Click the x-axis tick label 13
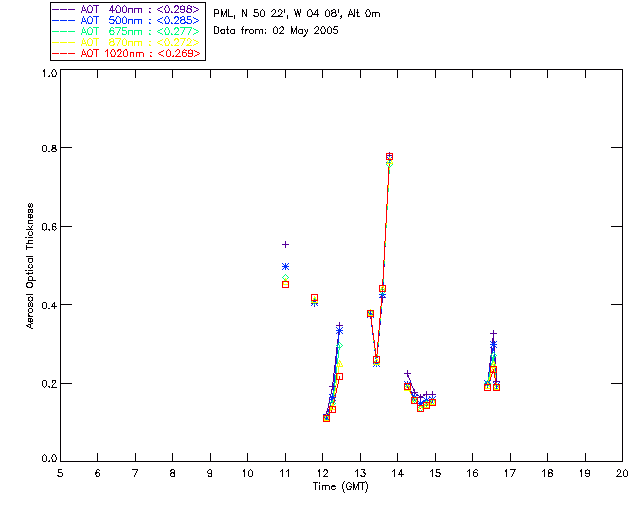Screen dimensions: 640x512 pos(360,473)
